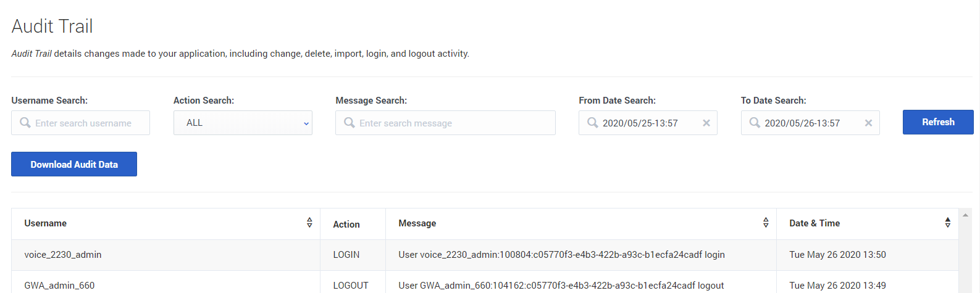
Task: Sort the table by Username column
Action: 309,223
